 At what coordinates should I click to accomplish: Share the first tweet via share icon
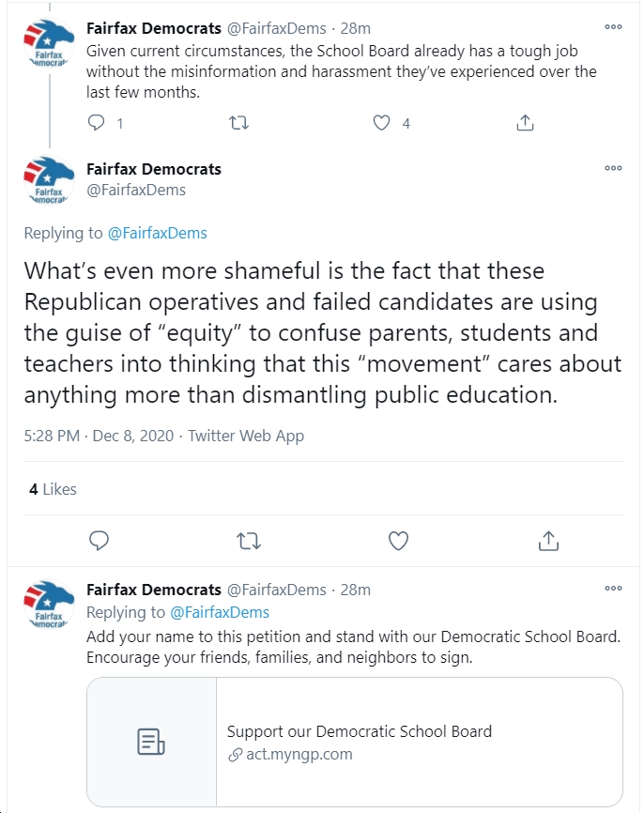525,123
